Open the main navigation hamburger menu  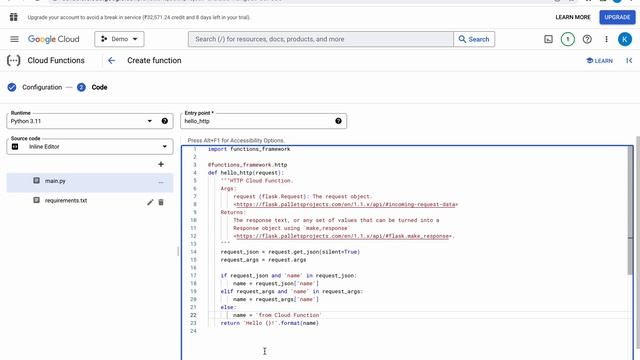[14, 39]
